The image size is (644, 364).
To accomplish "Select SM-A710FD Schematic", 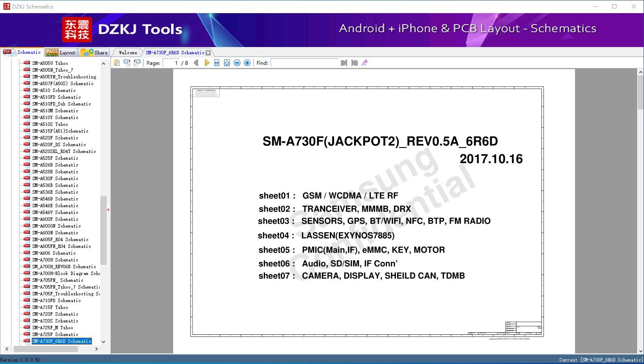I will pos(57,300).
